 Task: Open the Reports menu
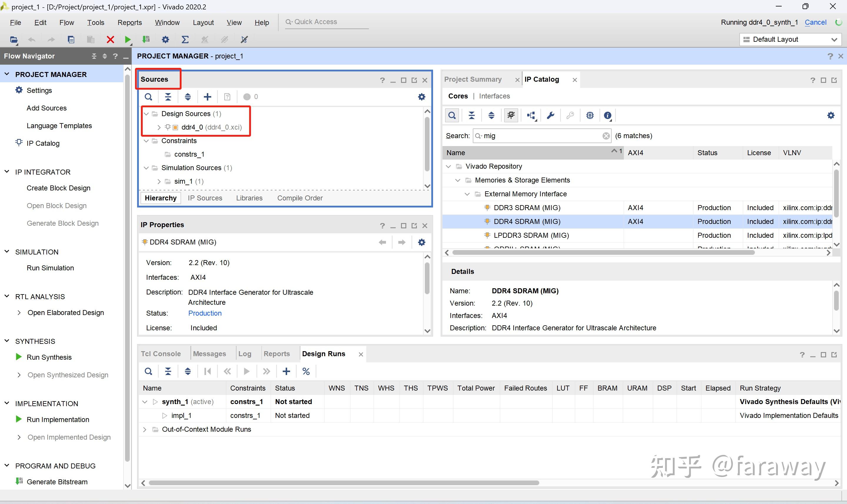(x=129, y=22)
